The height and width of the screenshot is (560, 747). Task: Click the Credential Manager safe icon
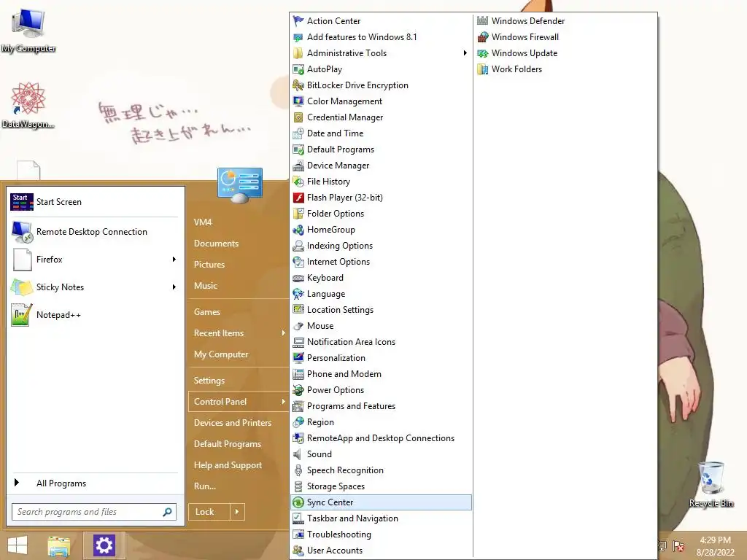pos(298,117)
